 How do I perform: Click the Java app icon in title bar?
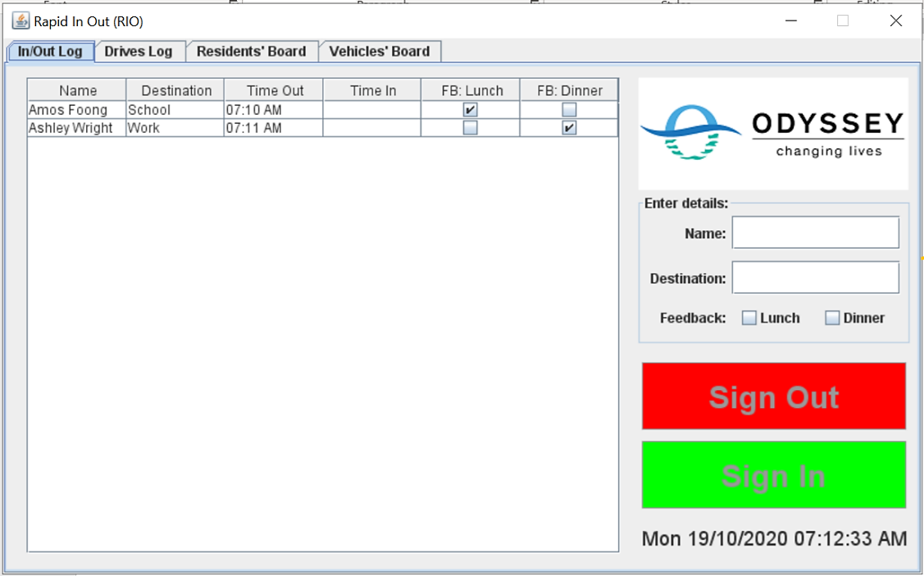click(20, 21)
